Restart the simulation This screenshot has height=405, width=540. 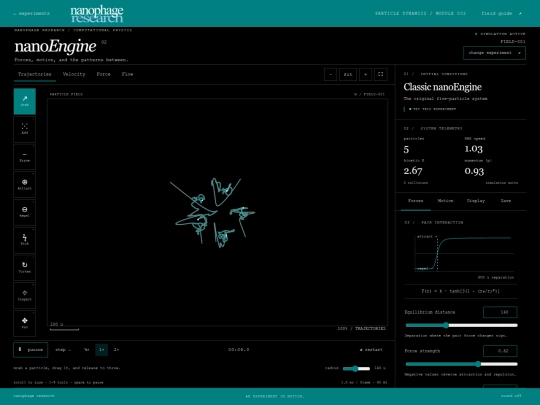coord(371,350)
